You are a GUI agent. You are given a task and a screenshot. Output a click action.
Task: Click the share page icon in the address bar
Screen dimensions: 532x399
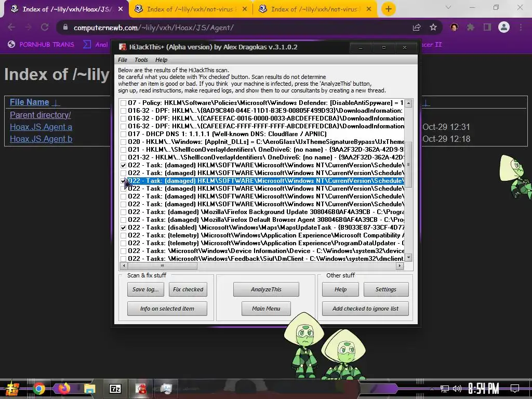(x=417, y=28)
